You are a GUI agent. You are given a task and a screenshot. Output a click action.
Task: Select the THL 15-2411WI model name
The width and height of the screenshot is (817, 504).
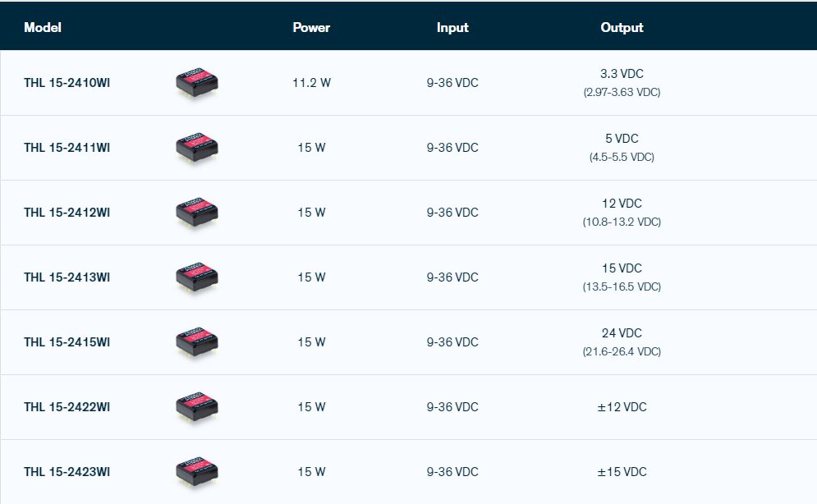(x=67, y=148)
